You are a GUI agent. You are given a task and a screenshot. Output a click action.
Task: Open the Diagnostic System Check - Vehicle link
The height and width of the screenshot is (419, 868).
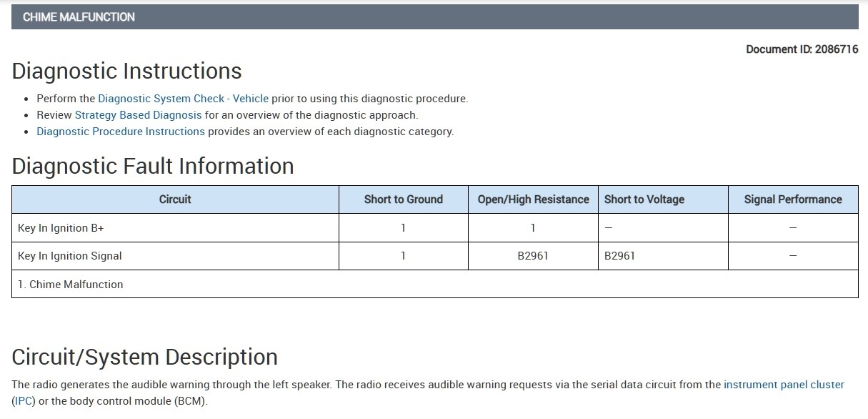(183, 99)
